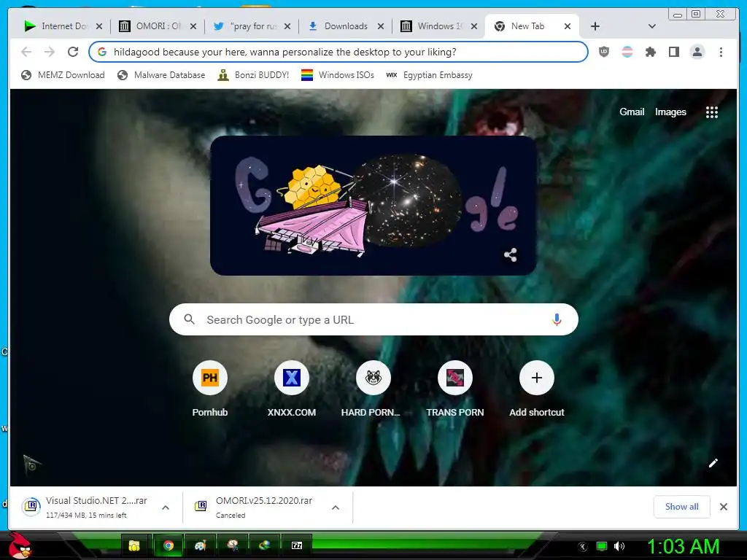747x560 pixels.
Task: Close the Internet Download tab
Action: 99,27
